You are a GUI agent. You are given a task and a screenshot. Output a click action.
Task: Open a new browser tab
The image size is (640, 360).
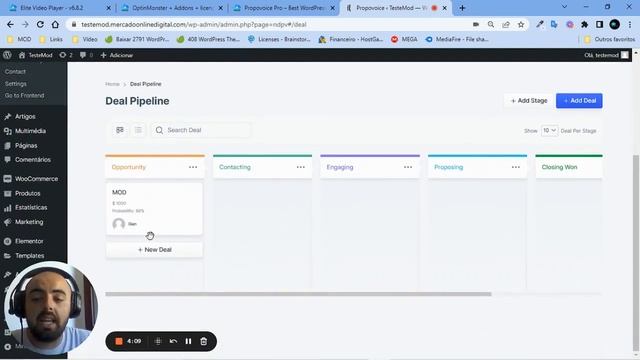[x=462, y=8]
